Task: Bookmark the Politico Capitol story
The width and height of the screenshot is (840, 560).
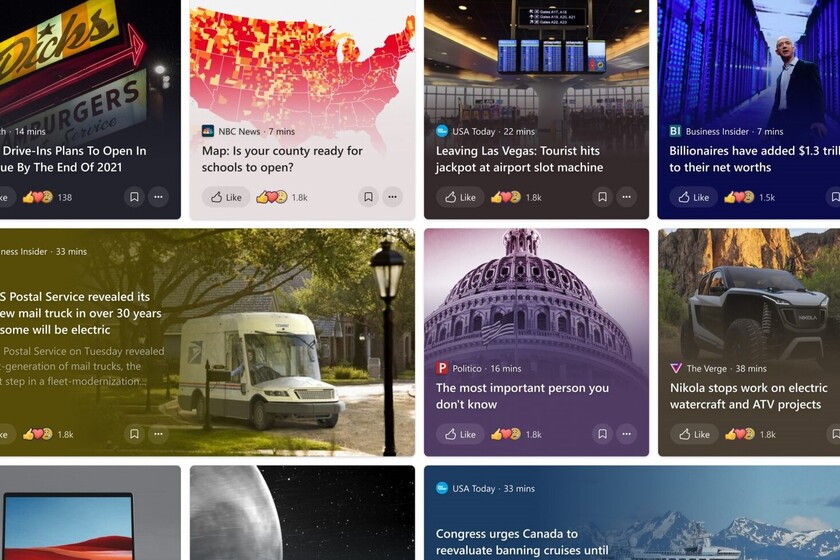Action: coord(602,434)
